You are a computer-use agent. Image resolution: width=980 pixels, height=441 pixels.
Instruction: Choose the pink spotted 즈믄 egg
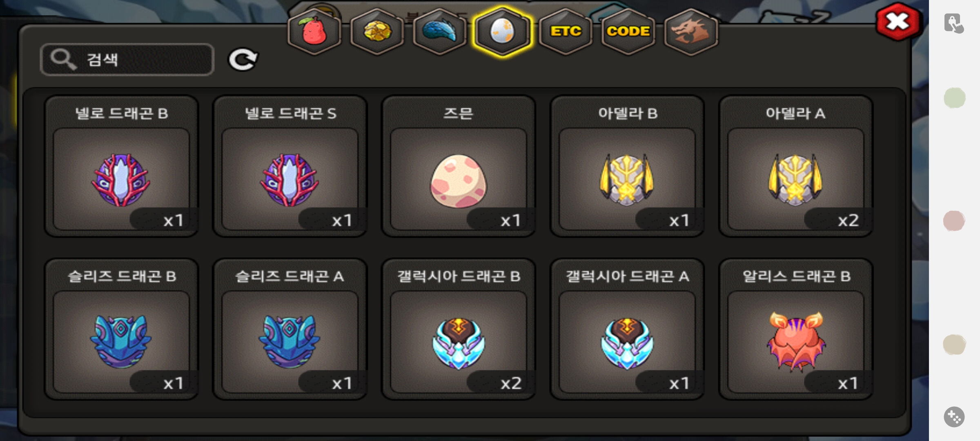tap(459, 166)
